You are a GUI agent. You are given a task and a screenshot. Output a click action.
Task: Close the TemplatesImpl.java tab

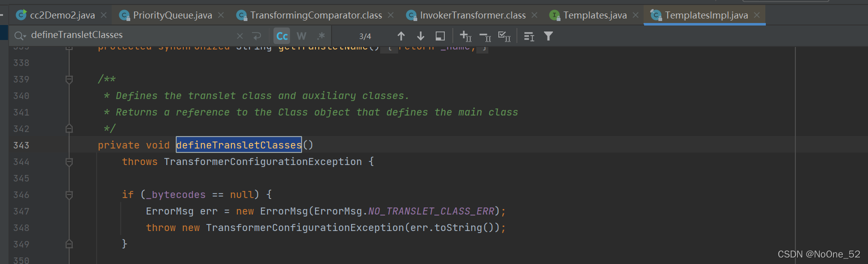click(x=757, y=15)
